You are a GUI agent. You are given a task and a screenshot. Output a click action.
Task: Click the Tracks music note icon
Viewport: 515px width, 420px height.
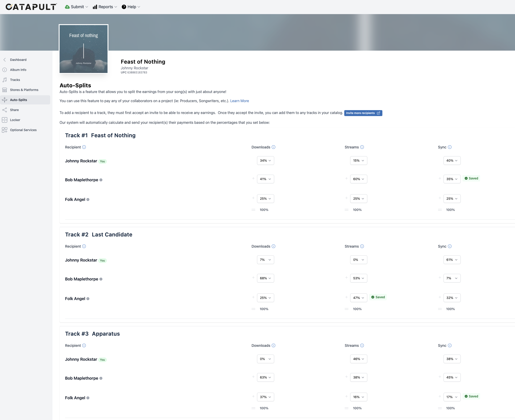(x=5, y=80)
